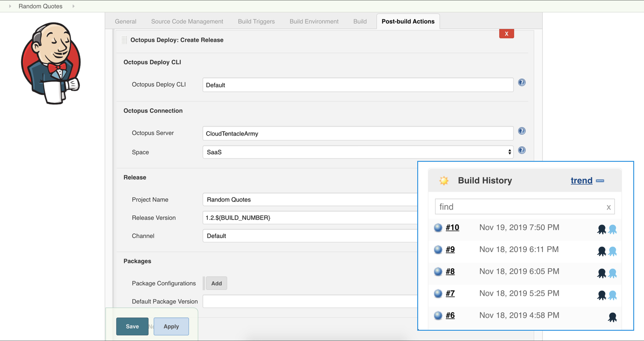Image resolution: width=644 pixels, height=341 pixels.
Task: Open help for Octopus Server field
Action: tap(521, 131)
